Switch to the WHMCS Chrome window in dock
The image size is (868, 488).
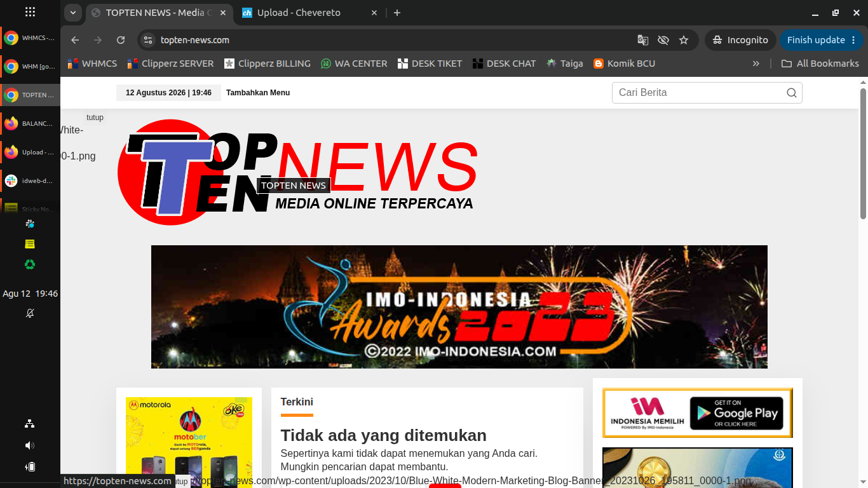[30, 38]
